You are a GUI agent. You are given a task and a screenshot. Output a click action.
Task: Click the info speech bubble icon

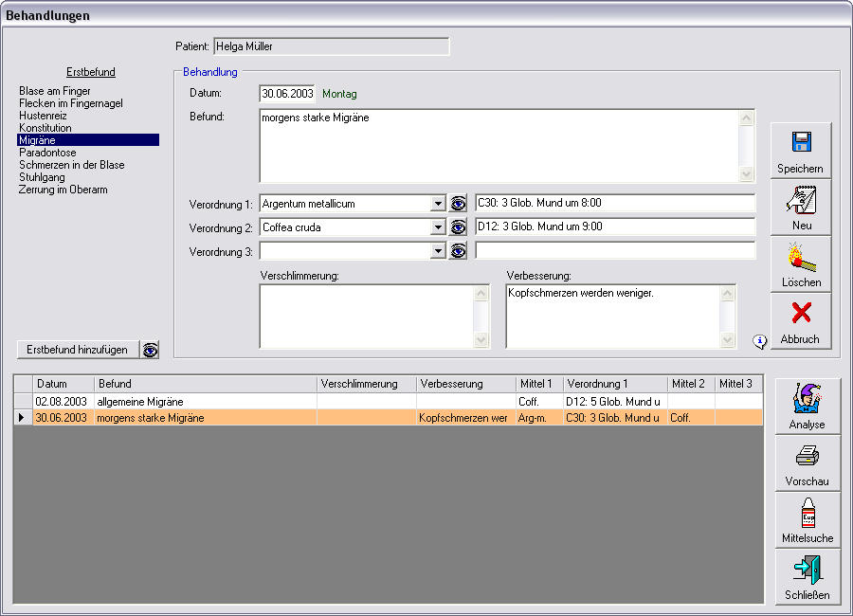tap(759, 341)
